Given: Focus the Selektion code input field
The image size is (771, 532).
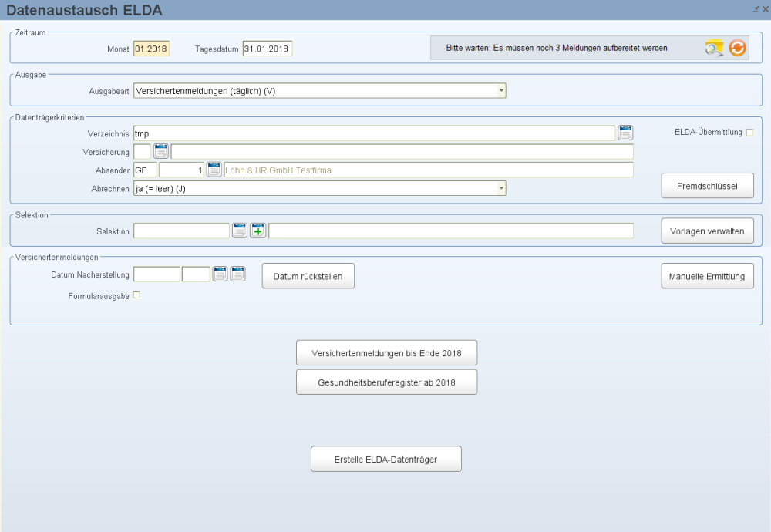Looking at the screenshot, I should tap(181, 231).
